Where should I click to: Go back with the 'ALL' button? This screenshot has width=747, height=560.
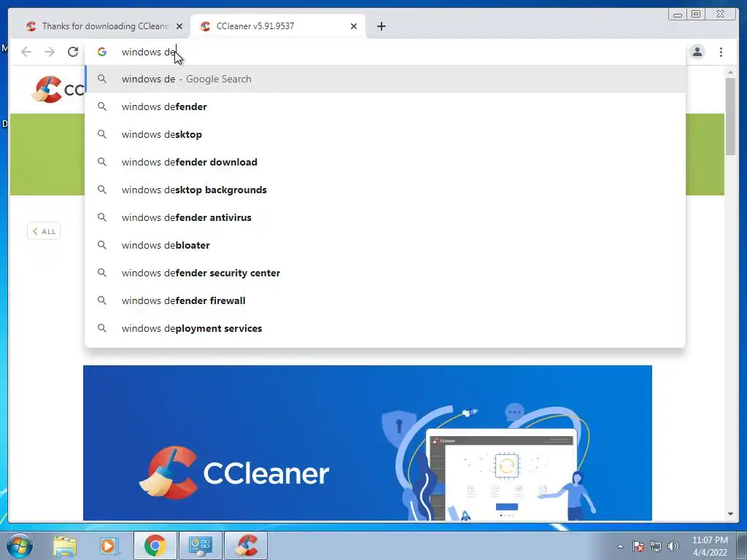(x=44, y=231)
